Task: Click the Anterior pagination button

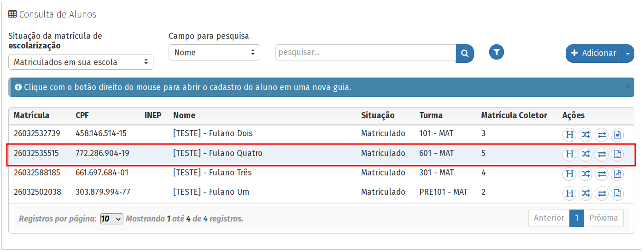Action: (x=549, y=218)
